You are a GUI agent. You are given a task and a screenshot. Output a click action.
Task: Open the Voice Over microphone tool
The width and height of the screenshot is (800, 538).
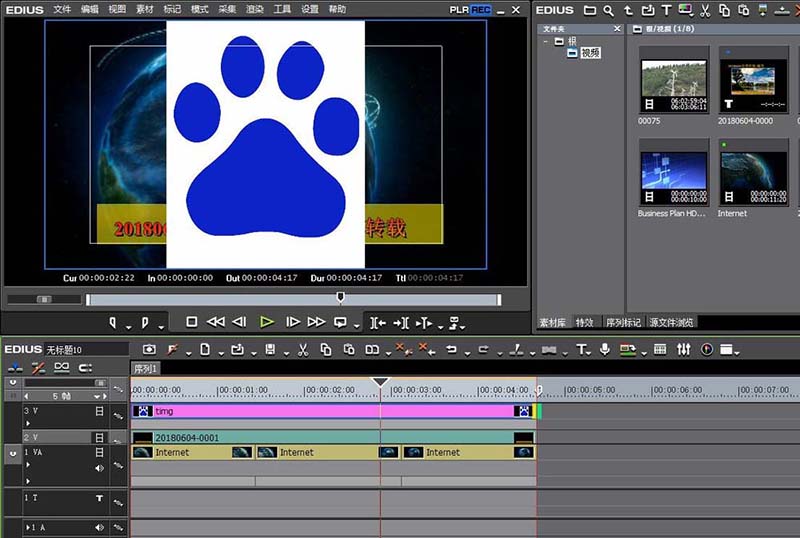pos(605,349)
